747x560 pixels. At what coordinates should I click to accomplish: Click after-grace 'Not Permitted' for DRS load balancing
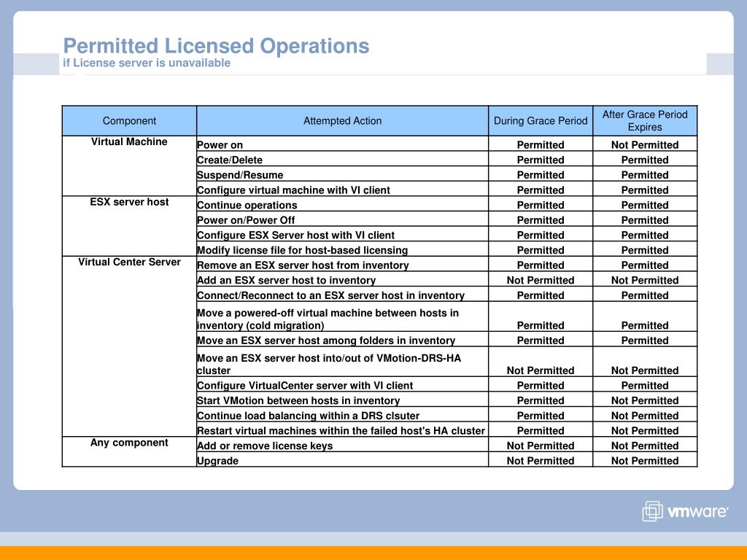coord(645,416)
